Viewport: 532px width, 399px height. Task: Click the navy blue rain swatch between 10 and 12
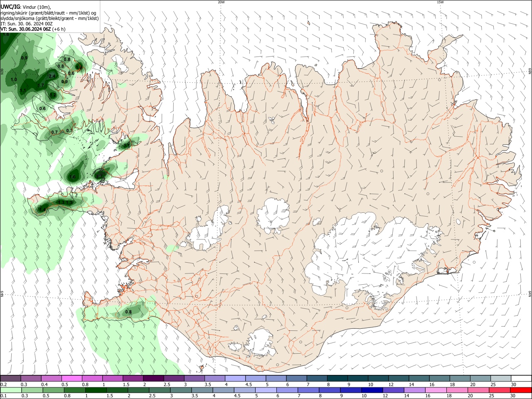(x=372, y=390)
